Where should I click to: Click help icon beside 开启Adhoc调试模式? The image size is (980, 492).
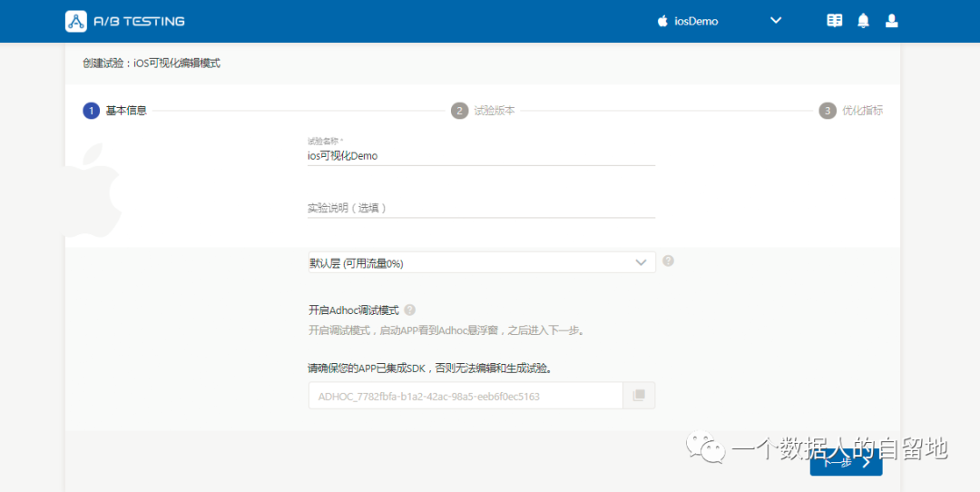click(410, 310)
